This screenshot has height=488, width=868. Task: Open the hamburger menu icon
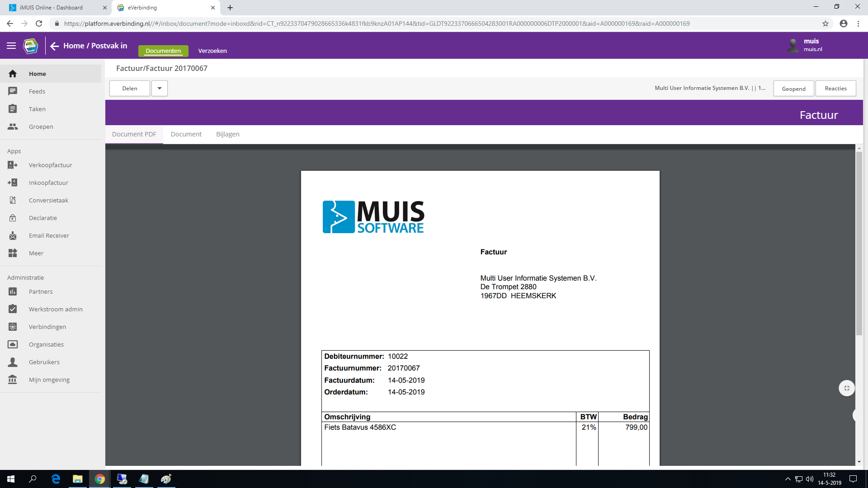coord(11,46)
